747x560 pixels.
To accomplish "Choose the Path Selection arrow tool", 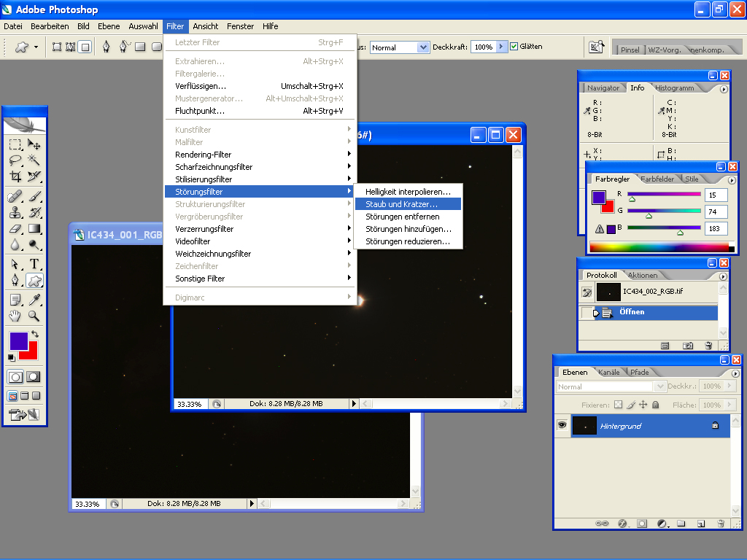I will (15, 264).
